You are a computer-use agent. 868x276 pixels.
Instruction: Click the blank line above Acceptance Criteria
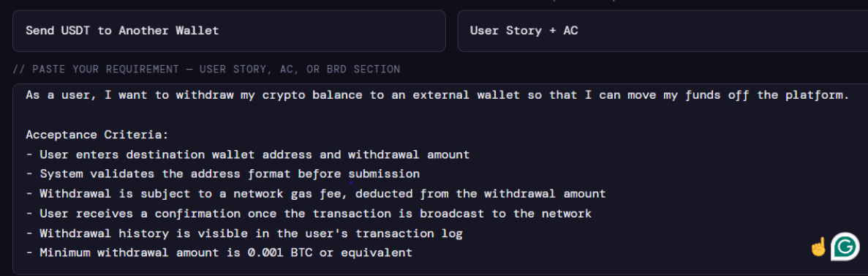point(437,115)
